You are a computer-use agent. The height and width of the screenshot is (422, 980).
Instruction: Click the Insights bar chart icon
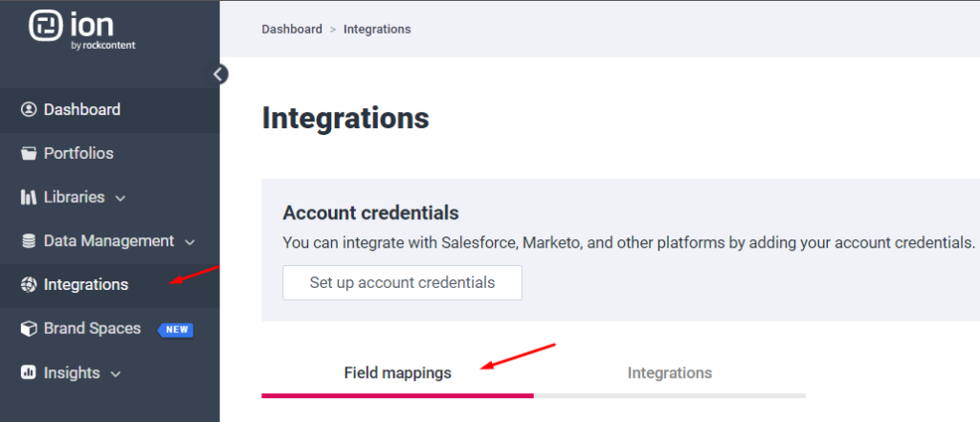(x=29, y=373)
